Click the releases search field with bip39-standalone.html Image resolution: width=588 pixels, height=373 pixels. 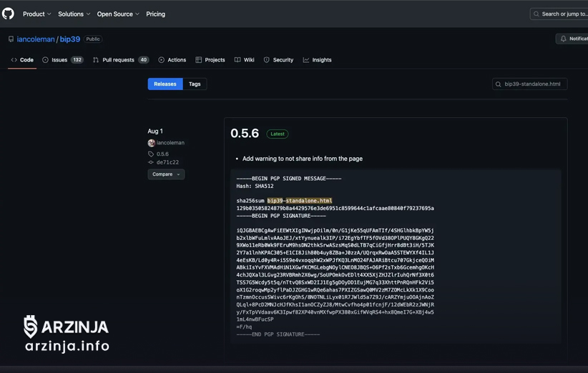coord(529,84)
